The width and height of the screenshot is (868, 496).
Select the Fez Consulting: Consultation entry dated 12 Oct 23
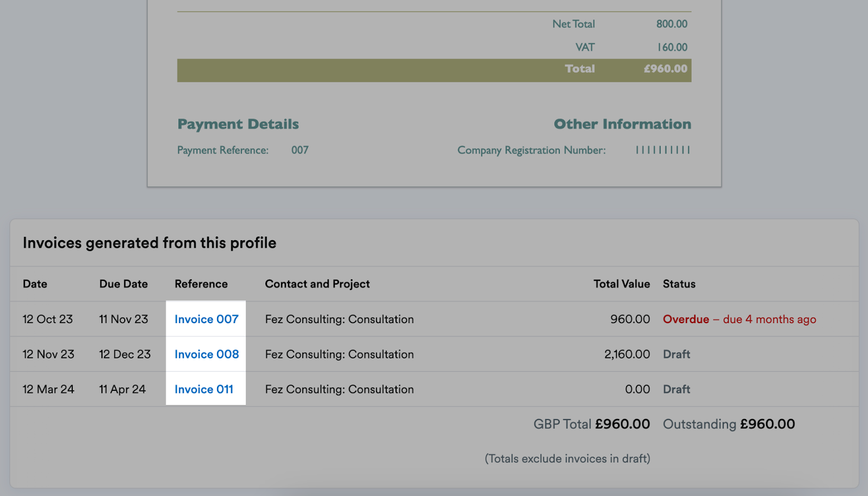tap(339, 319)
